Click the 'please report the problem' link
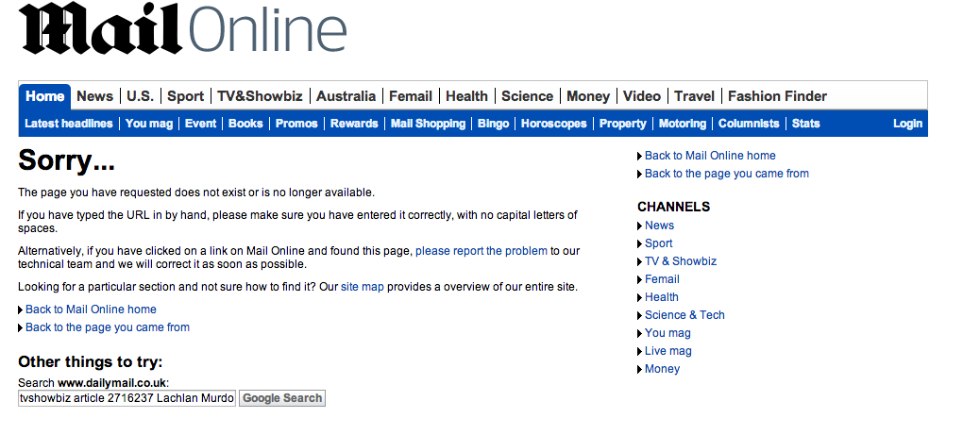This screenshot has height=435, width=980. tap(482, 251)
